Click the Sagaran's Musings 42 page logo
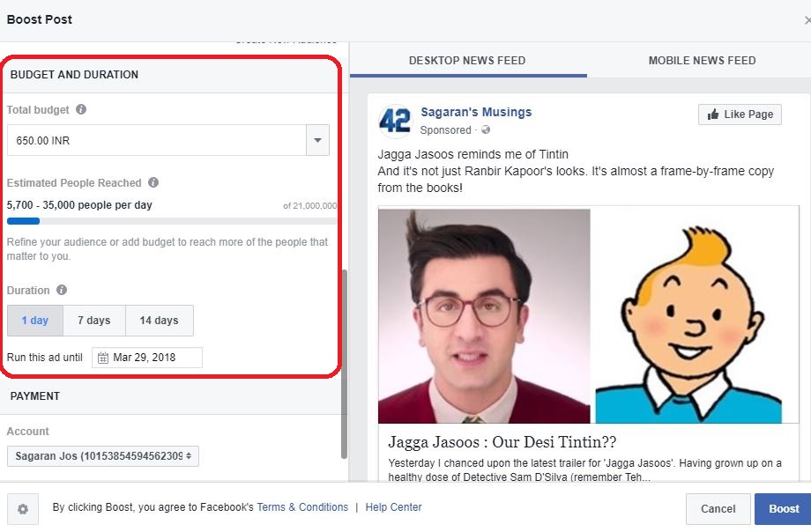Screen dimensions: 811x532 point(395,121)
